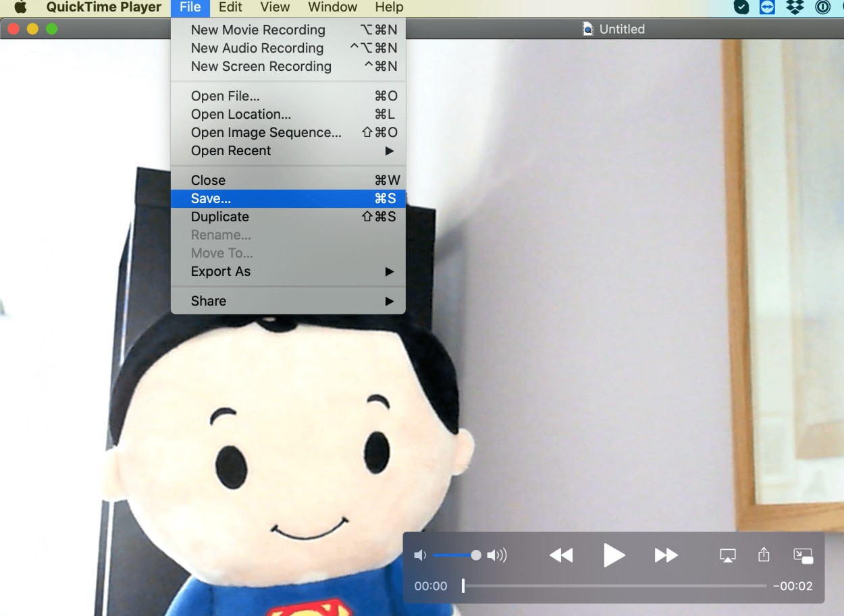Open the share button in playback controls
Viewport: 844px width, 616px height.
pos(764,555)
